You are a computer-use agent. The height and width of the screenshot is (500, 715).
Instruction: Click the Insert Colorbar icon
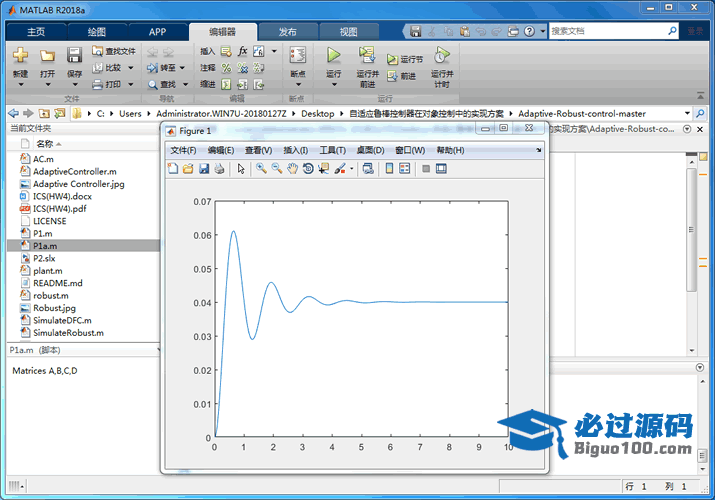click(x=389, y=169)
